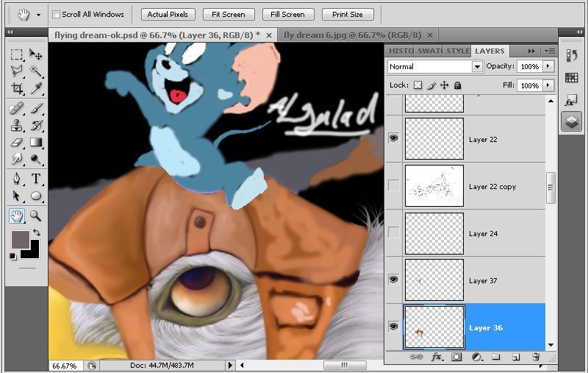Create a new layer group

tap(496, 357)
